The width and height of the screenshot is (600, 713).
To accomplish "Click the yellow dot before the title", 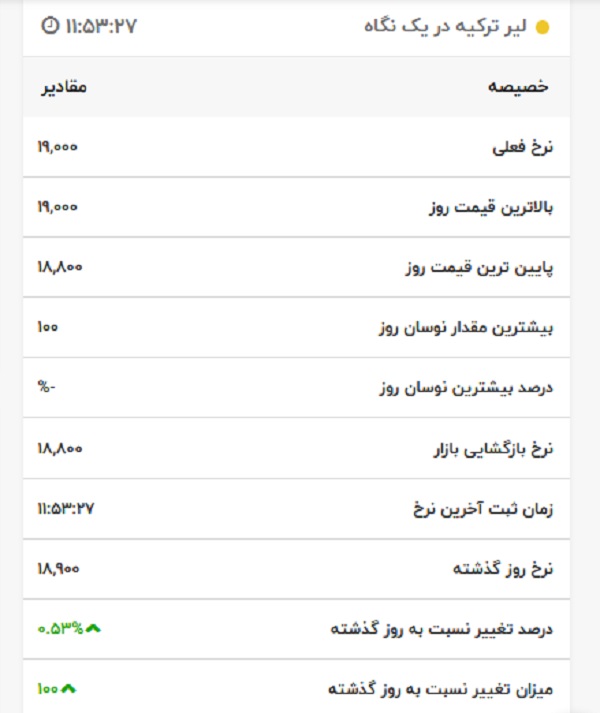I will [543, 27].
